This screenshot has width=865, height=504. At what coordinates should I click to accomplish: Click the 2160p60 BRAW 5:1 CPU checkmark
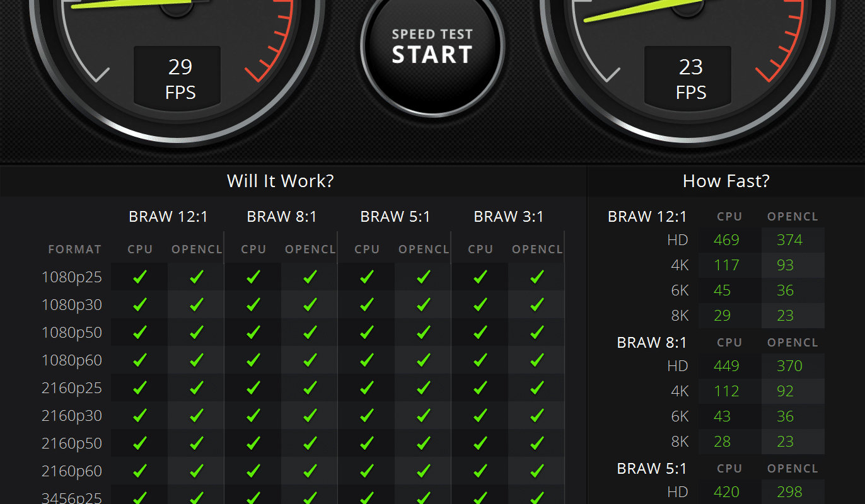pyautogui.click(x=367, y=471)
